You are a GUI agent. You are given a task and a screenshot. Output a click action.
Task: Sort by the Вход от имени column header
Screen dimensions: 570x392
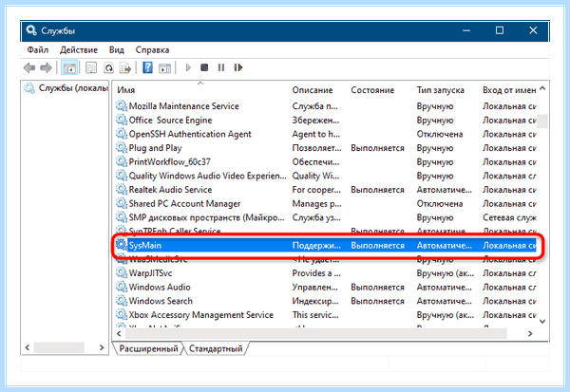[509, 90]
